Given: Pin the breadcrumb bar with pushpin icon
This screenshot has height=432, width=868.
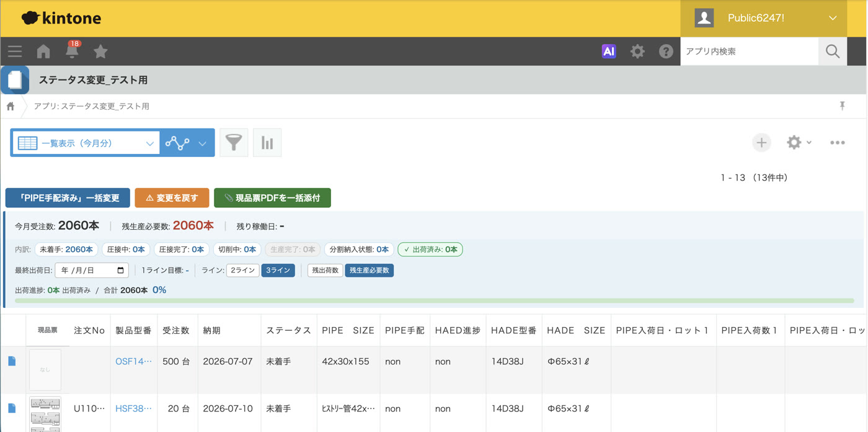Looking at the screenshot, I should tap(842, 106).
